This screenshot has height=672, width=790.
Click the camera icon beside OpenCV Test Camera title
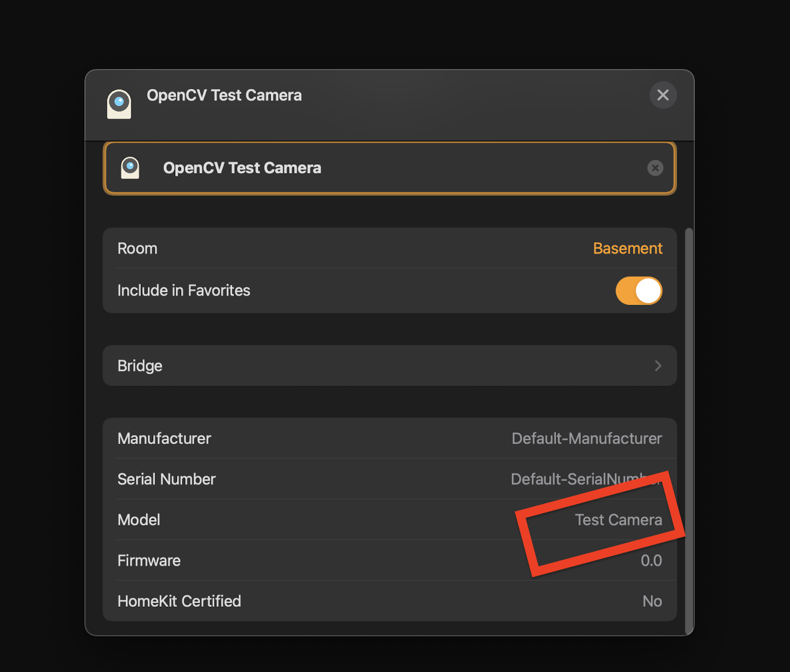[x=119, y=103]
